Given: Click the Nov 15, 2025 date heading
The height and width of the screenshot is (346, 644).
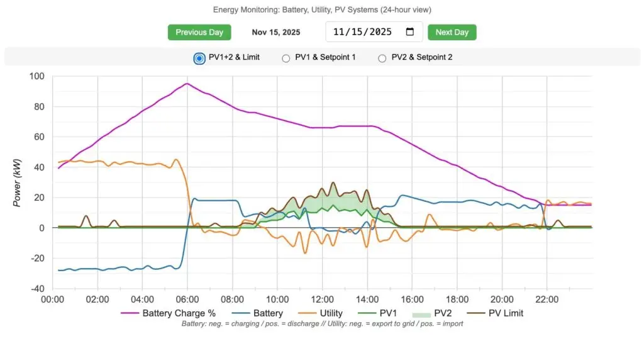Looking at the screenshot, I should pyautogui.click(x=275, y=32).
